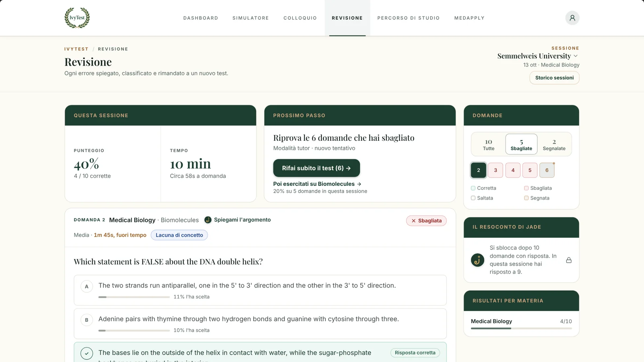The width and height of the screenshot is (644, 362).
Task: Open the user profile icon
Action: point(572,18)
